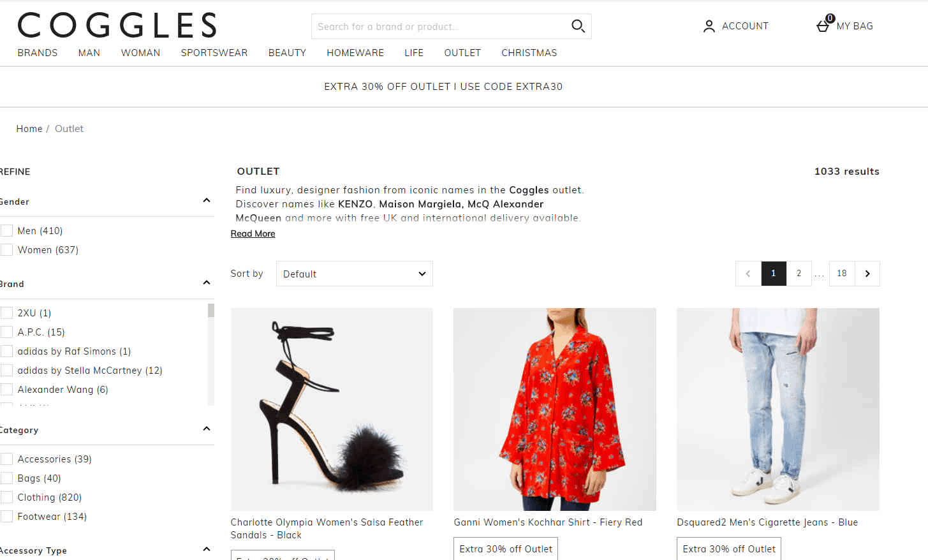Collapse the Category filter section
928x560 pixels.
pos(207,429)
